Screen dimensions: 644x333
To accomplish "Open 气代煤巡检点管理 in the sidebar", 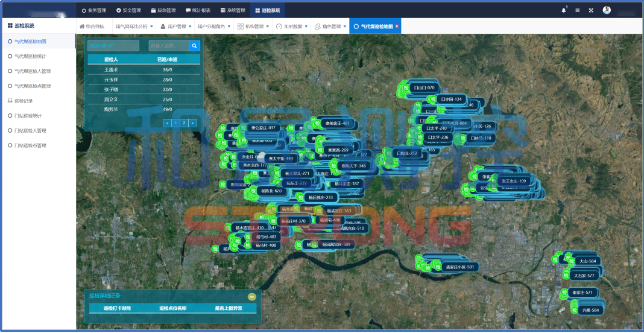I will point(39,86).
